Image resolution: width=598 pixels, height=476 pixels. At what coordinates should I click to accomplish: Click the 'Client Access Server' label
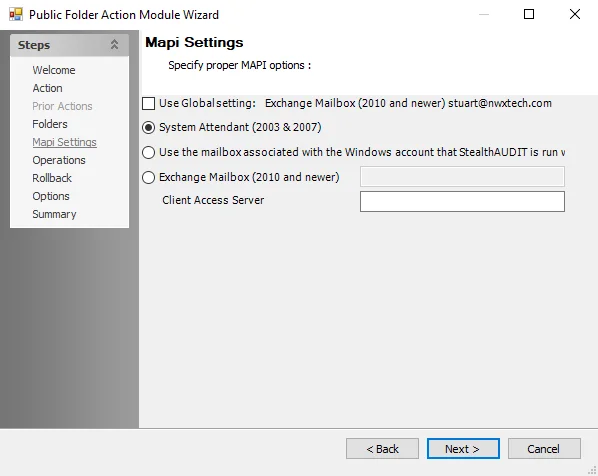click(x=213, y=200)
